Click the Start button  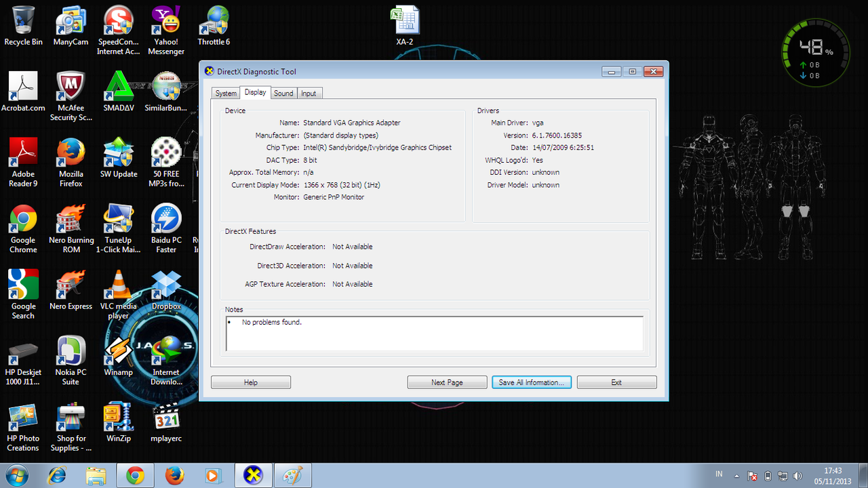[x=16, y=475]
